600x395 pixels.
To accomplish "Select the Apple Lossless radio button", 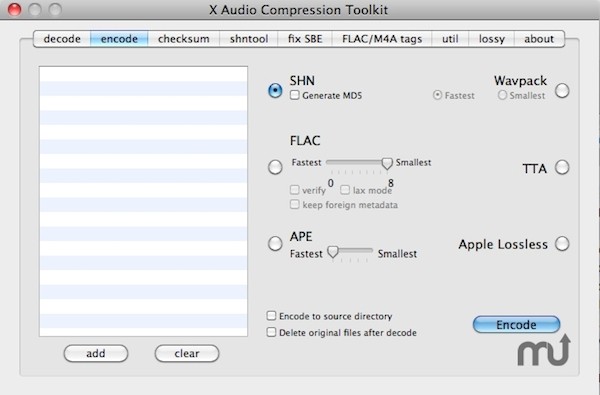I will click(x=562, y=243).
